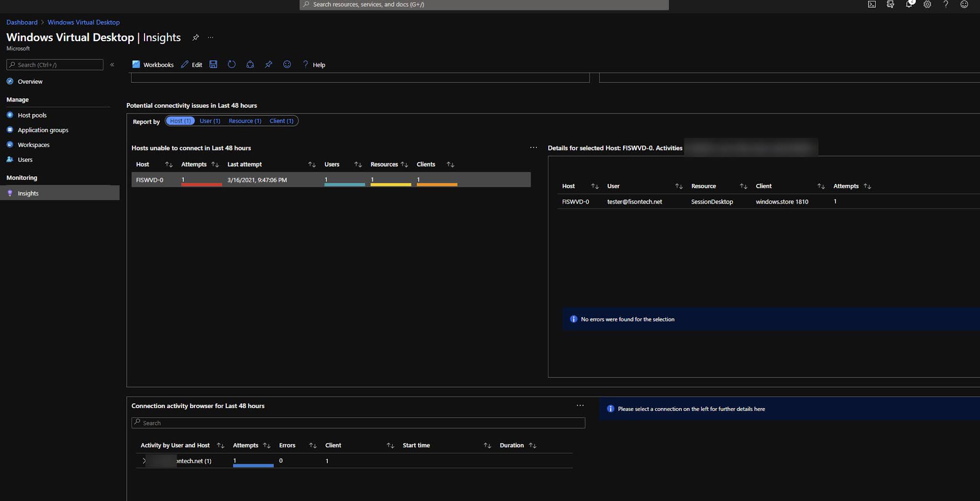The width and height of the screenshot is (980, 501).
Task: Save the workbook with the disk icon
Action: [213, 64]
